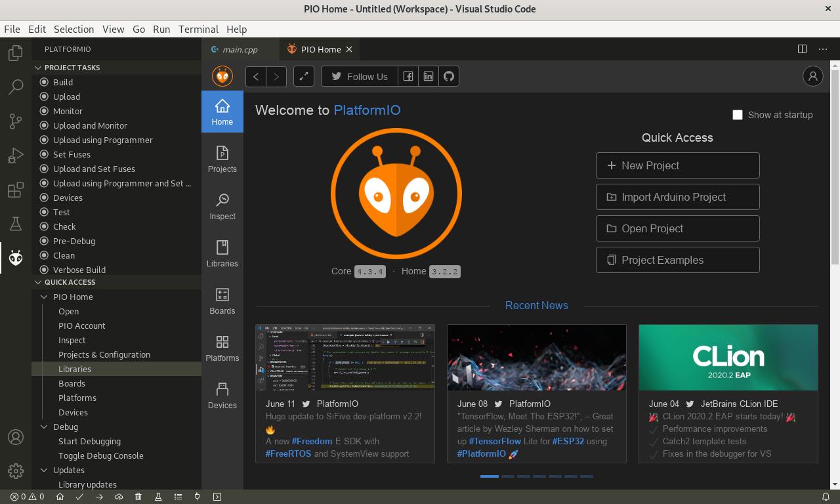Split the editor right

coord(802,49)
